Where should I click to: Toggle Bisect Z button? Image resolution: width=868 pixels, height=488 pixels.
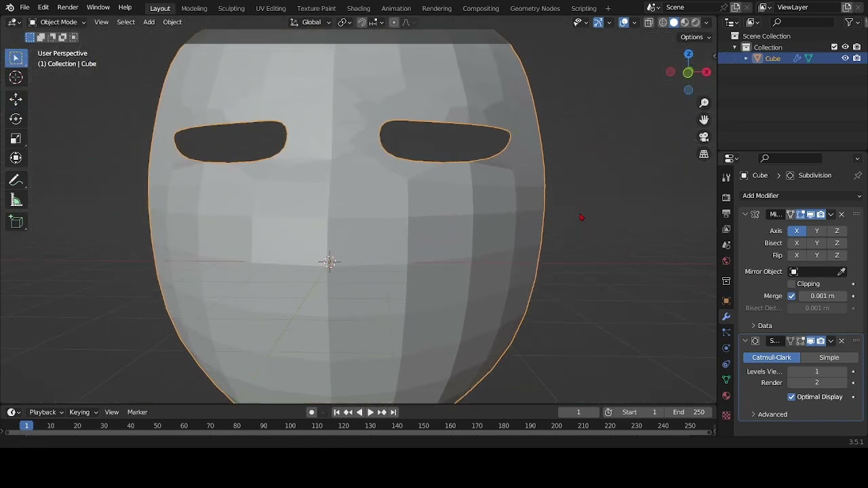click(837, 243)
